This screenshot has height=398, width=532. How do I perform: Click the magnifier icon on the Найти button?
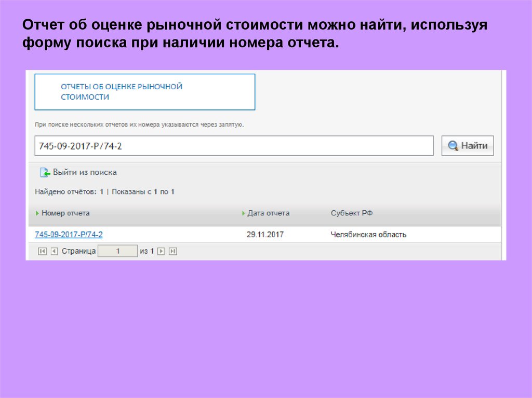[453, 146]
